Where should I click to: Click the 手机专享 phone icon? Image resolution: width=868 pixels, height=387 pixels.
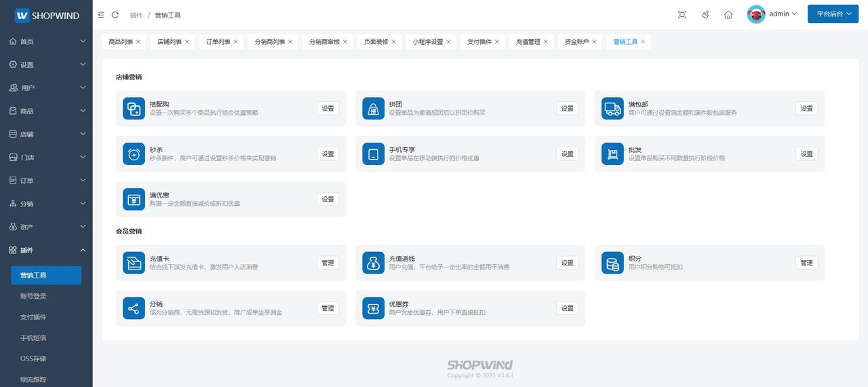click(374, 154)
